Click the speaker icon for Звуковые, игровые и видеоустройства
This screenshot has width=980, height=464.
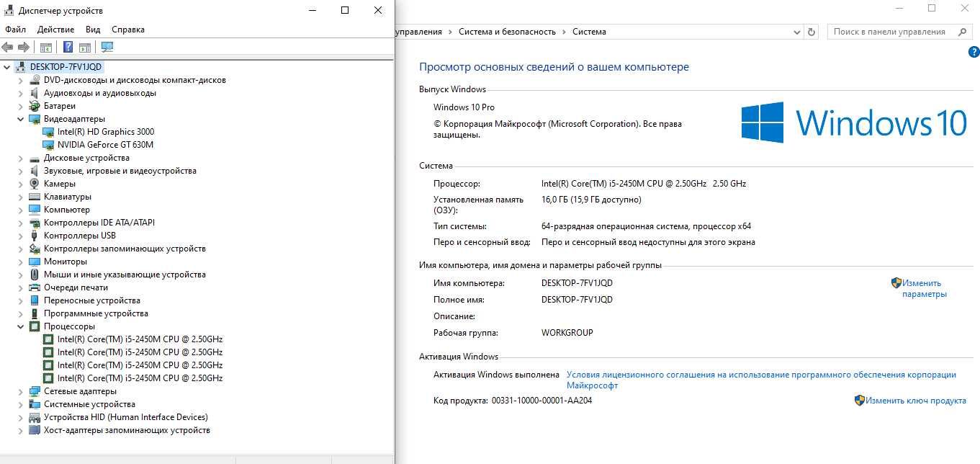pyautogui.click(x=35, y=171)
